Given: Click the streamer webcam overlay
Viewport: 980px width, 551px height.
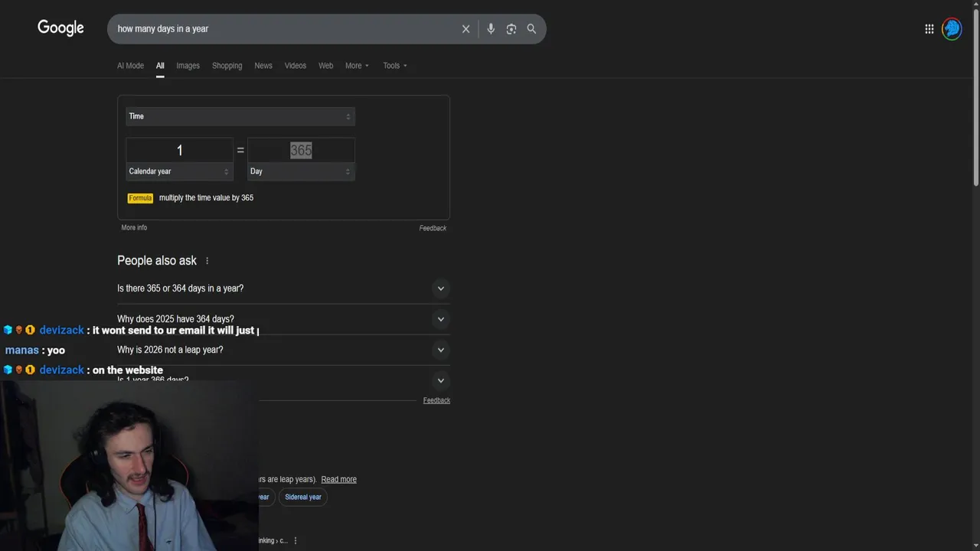Looking at the screenshot, I should (x=129, y=465).
